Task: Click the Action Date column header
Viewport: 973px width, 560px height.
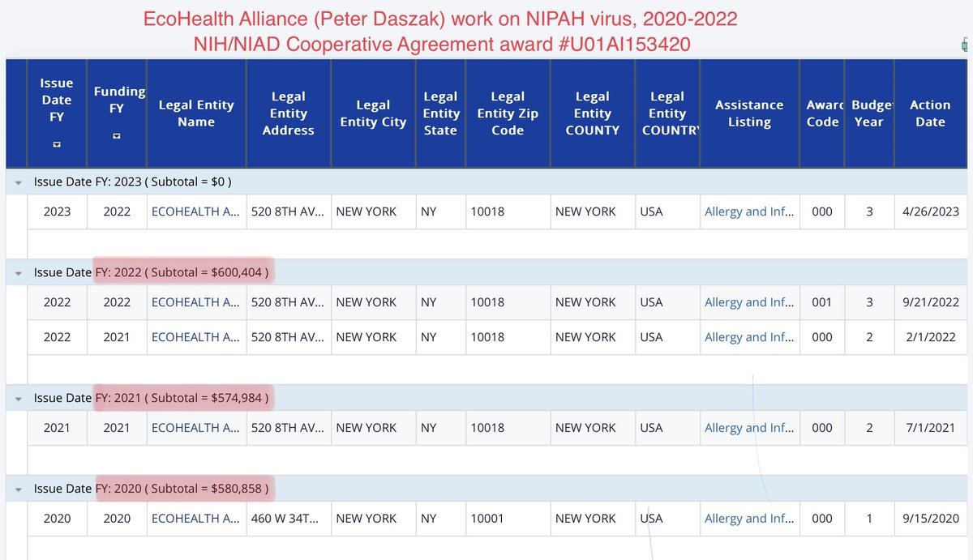Action: [929, 113]
